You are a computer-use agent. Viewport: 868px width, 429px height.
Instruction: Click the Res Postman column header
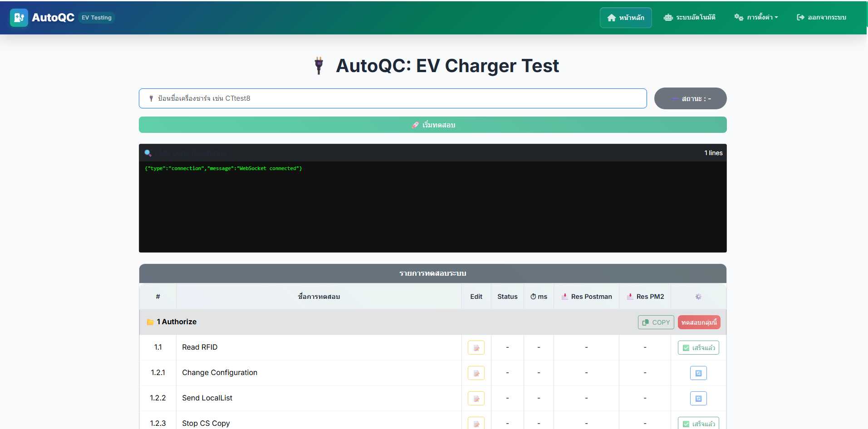(x=586, y=297)
